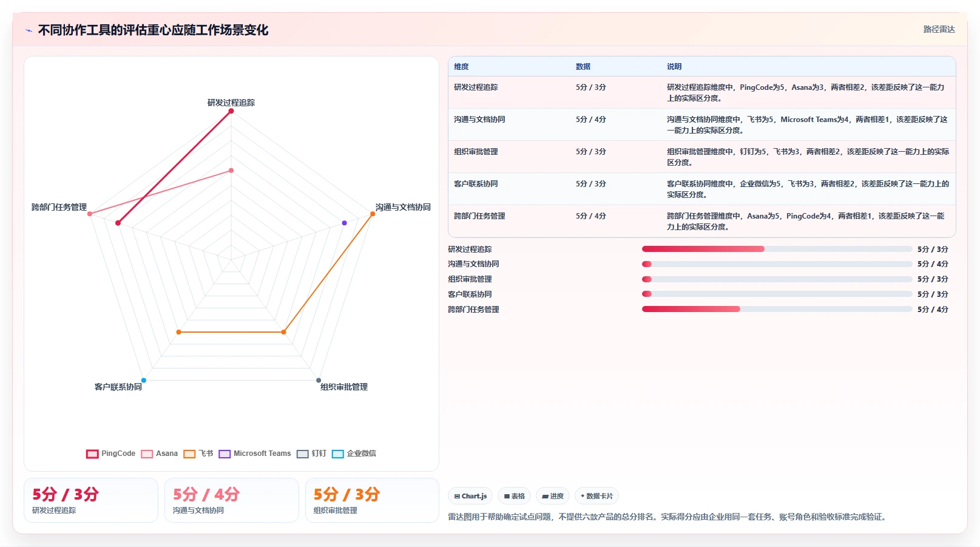Viewport: 980px width, 547px height.
Task: Click the chart title 不同协作工具的评估重心应随工作场景变化
Action: coord(153,30)
